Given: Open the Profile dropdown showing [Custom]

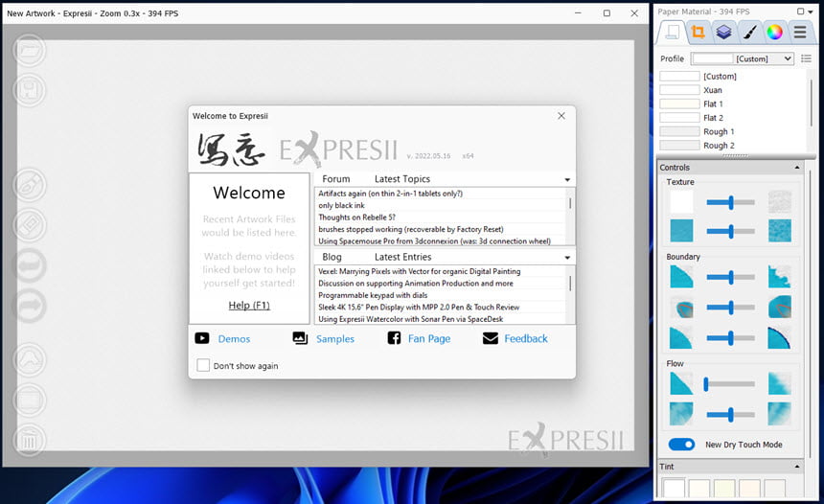Looking at the screenshot, I should [x=742, y=58].
